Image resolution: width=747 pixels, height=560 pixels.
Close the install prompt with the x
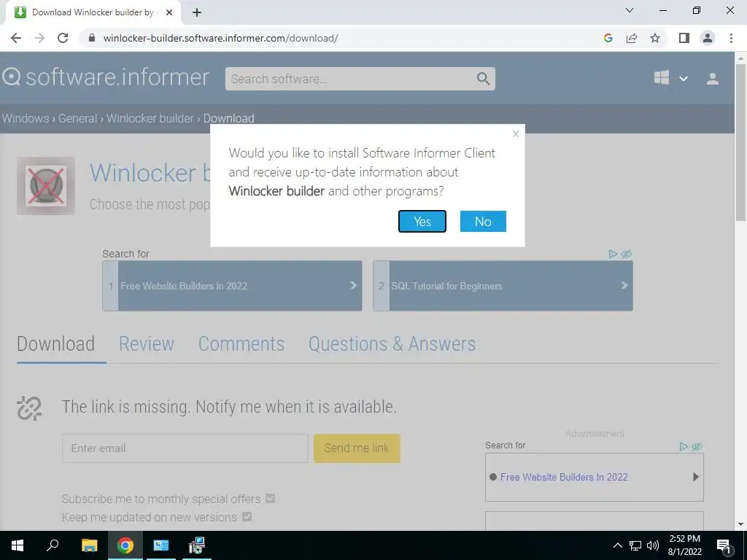click(x=516, y=134)
